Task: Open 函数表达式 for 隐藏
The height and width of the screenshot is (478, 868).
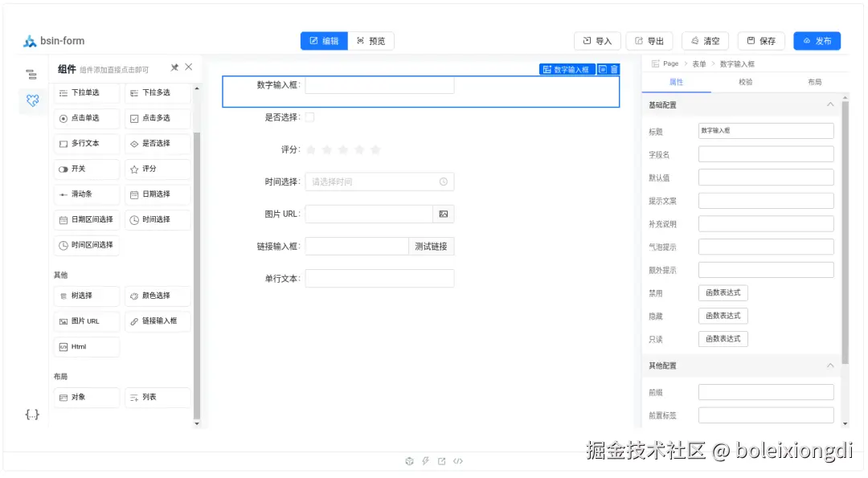Action: [723, 316]
